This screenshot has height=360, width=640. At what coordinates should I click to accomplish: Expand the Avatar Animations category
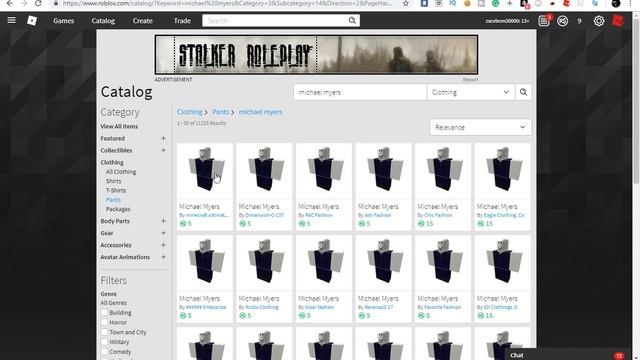163,257
